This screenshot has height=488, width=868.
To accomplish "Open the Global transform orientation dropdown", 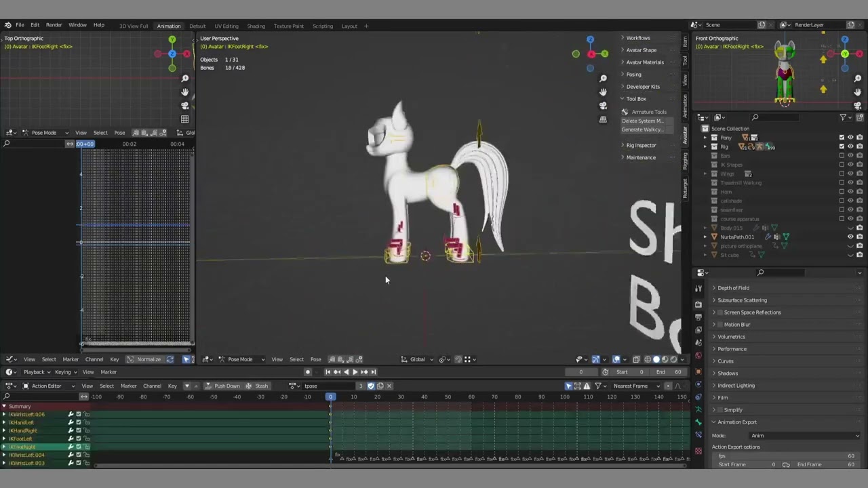I will pyautogui.click(x=417, y=359).
